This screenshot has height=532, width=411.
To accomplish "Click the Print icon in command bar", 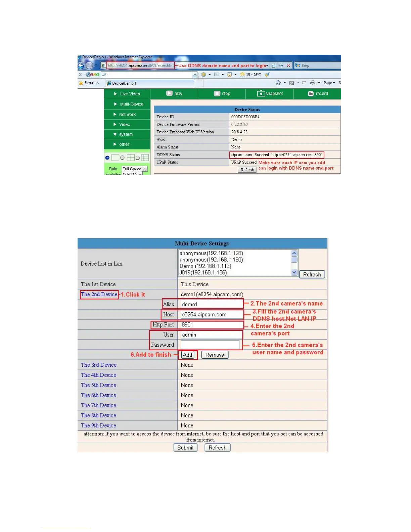I will click(313, 83).
